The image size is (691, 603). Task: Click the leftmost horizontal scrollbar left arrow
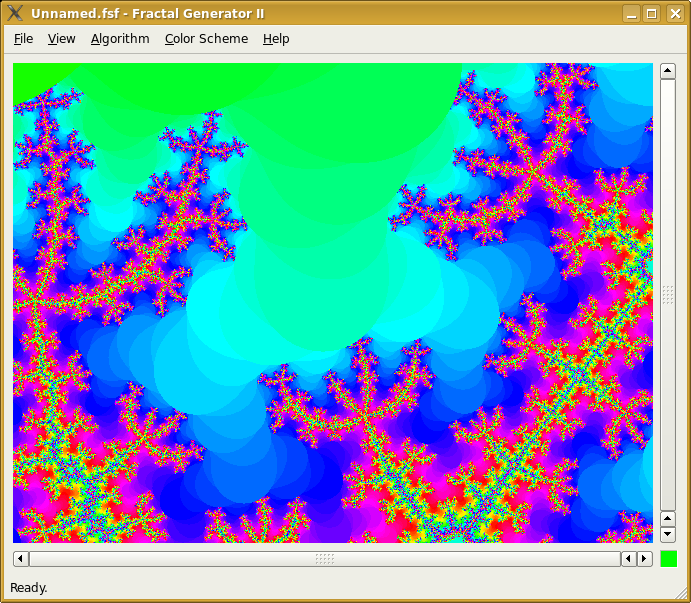point(20,558)
